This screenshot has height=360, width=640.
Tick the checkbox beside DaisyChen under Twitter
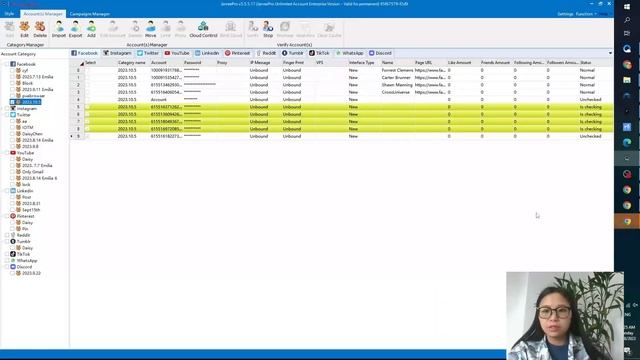12,134
